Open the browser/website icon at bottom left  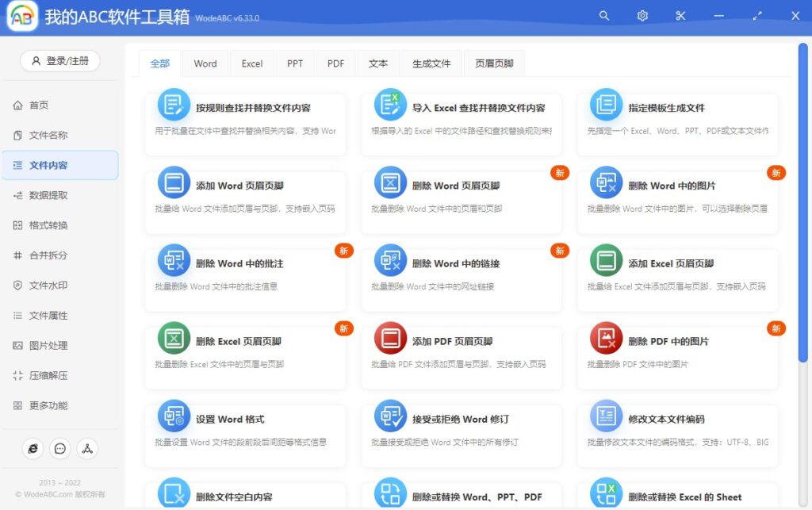pos(33,448)
